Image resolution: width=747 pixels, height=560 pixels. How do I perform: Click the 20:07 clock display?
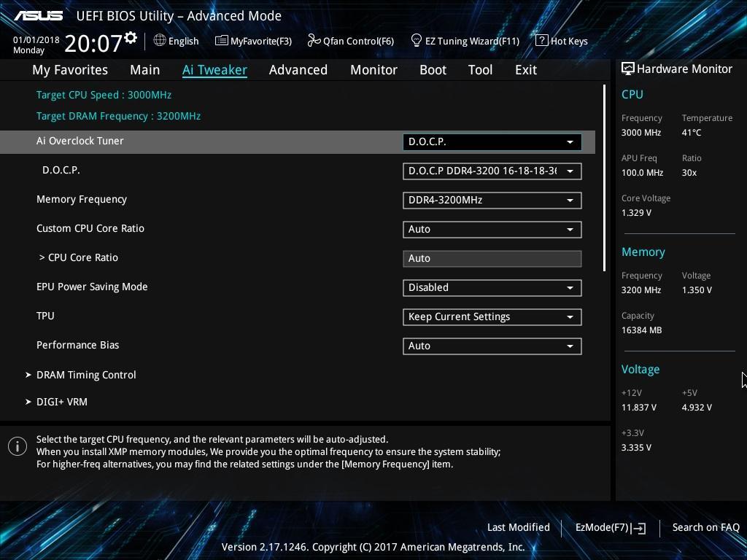pyautogui.click(x=93, y=43)
